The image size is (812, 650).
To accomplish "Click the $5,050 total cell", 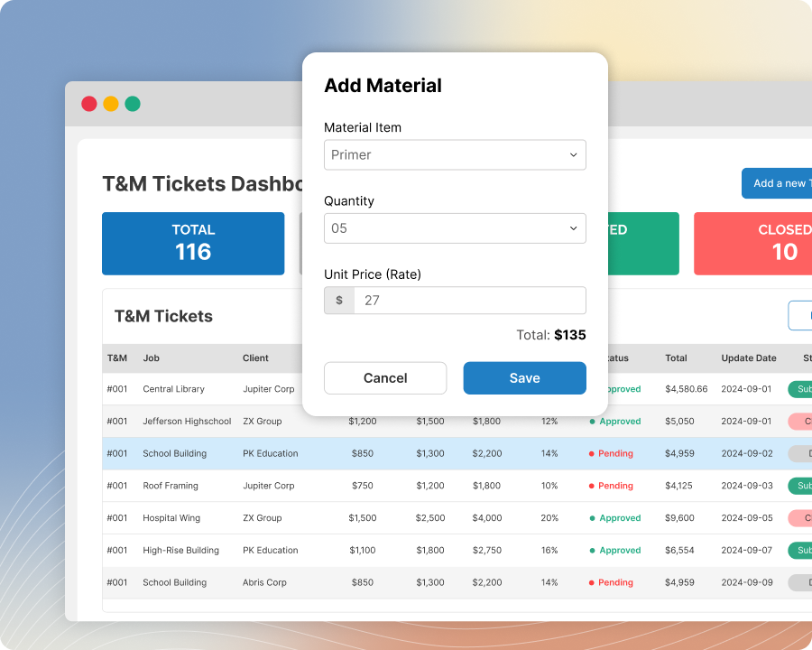I will coord(679,422).
